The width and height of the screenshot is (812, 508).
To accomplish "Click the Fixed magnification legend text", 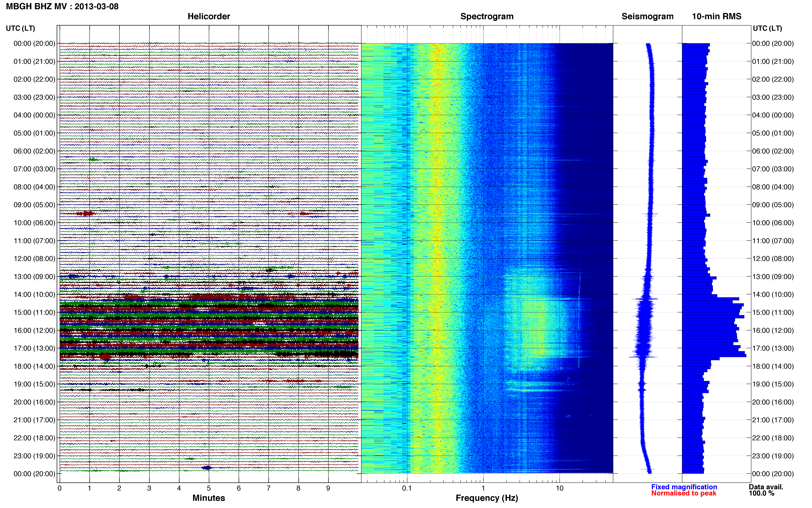I will pyautogui.click(x=684, y=487).
